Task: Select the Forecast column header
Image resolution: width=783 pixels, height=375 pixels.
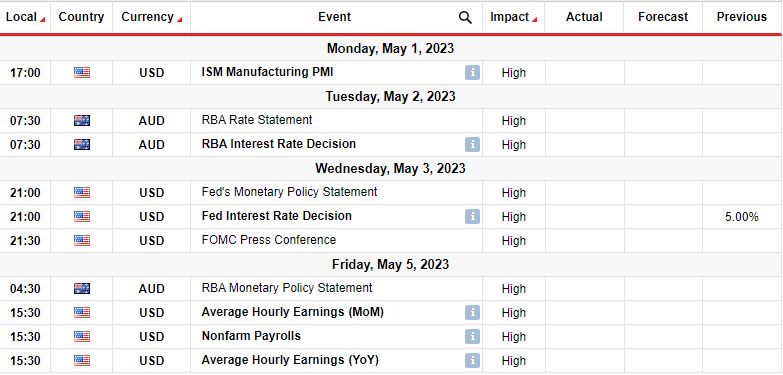Action: (663, 17)
